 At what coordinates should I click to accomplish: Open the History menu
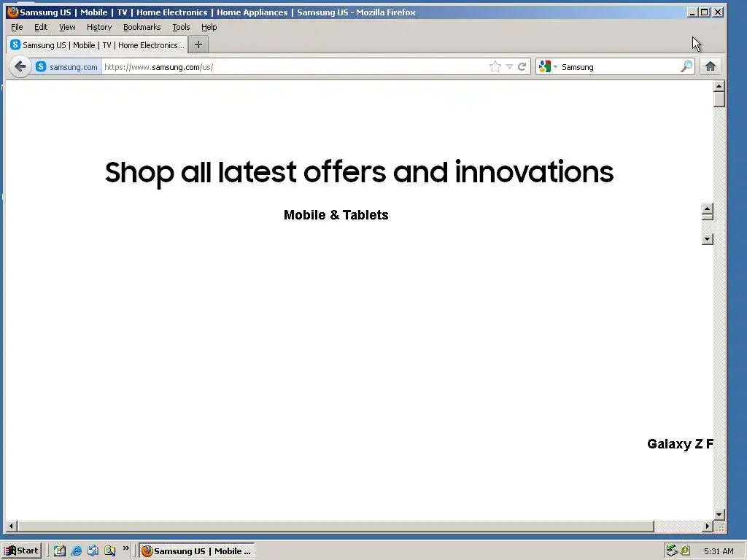99,27
